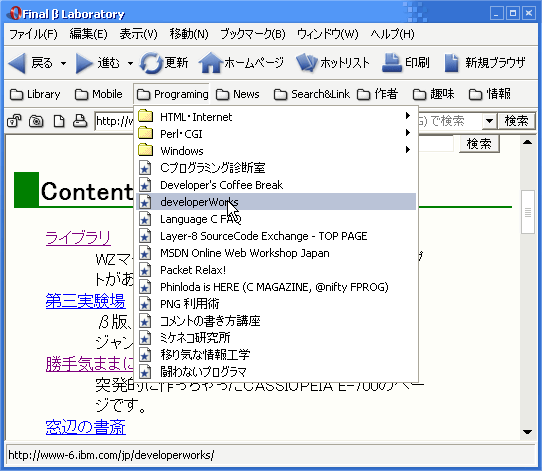Select Cプログラミング診断室 bookmark
542x471 pixels.
point(276,168)
